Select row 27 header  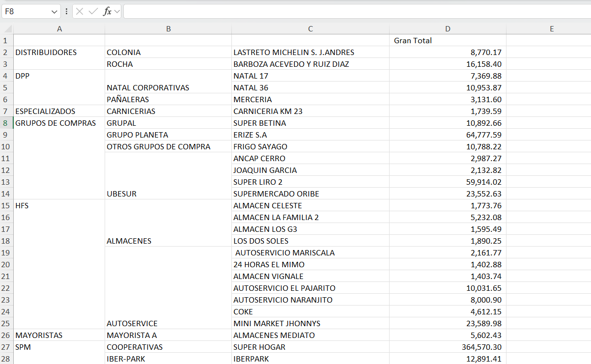[x=6, y=347]
